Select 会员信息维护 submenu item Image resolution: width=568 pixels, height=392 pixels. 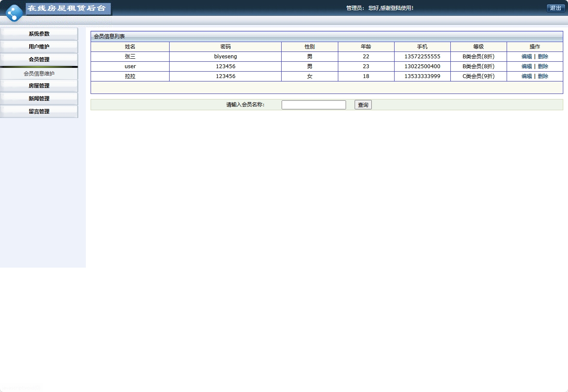(x=39, y=74)
